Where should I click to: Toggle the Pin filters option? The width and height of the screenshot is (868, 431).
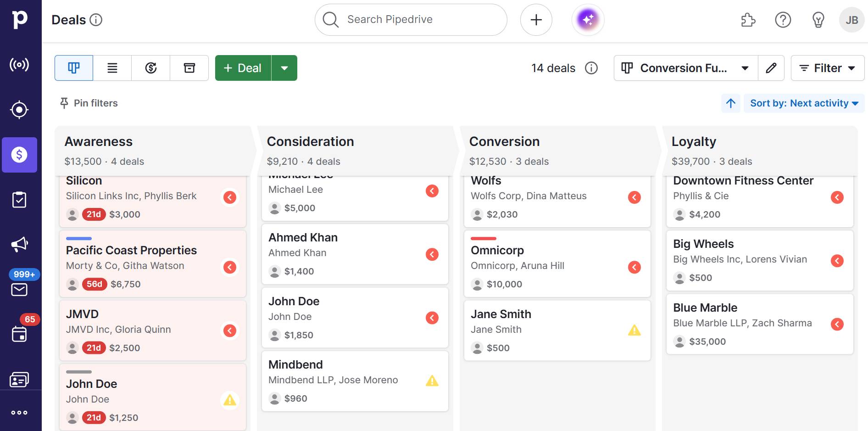click(x=88, y=103)
